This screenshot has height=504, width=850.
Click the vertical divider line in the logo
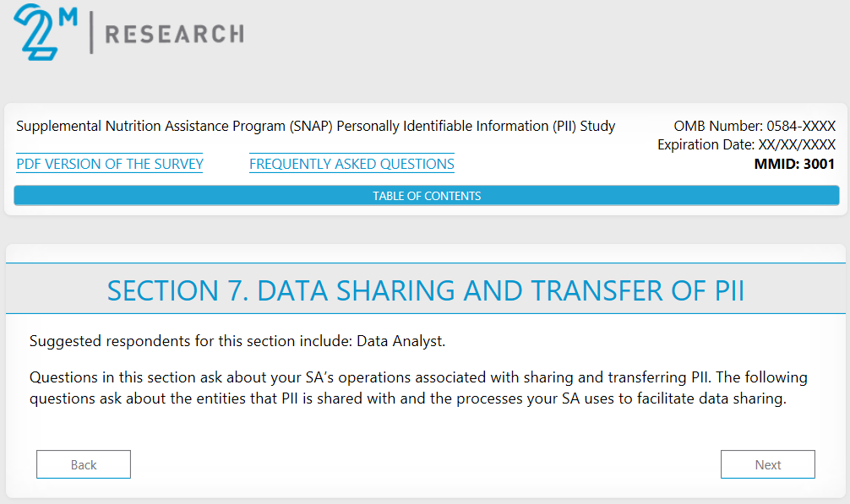click(91, 33)
